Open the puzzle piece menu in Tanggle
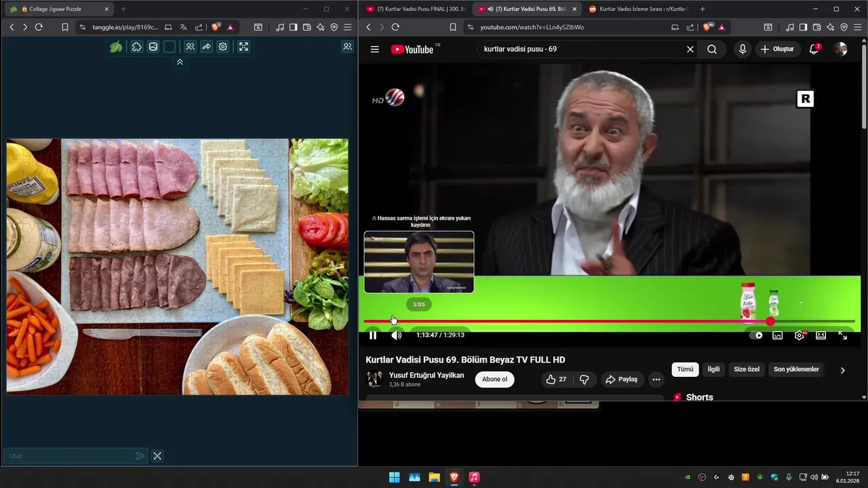 (x=137, y=47)
